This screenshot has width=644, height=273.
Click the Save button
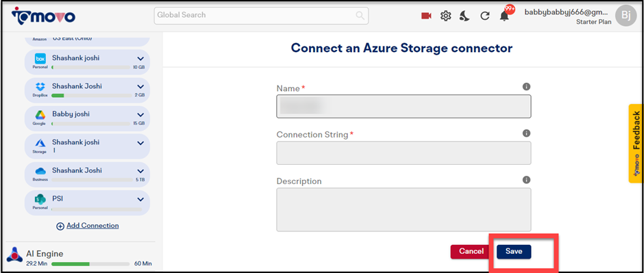click(513, 252)
